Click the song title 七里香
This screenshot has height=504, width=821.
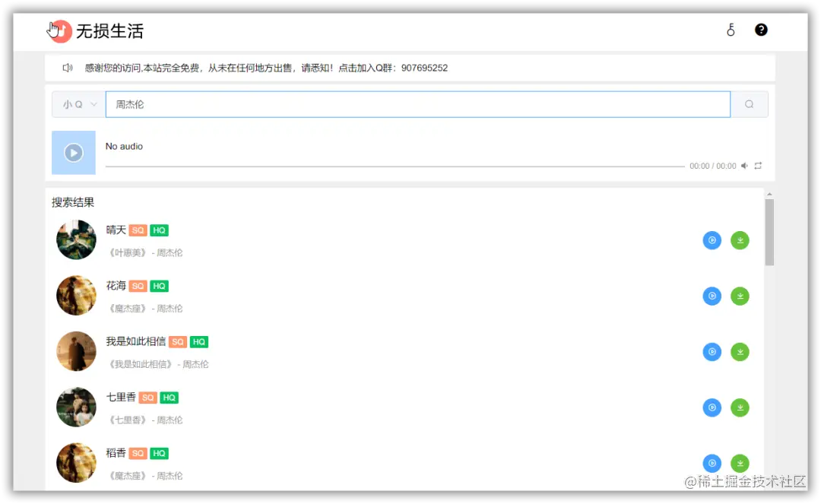pos(121,398)
